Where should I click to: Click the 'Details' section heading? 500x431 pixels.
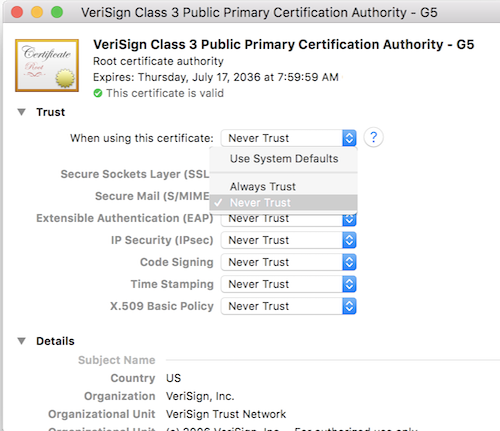[55, 341]
